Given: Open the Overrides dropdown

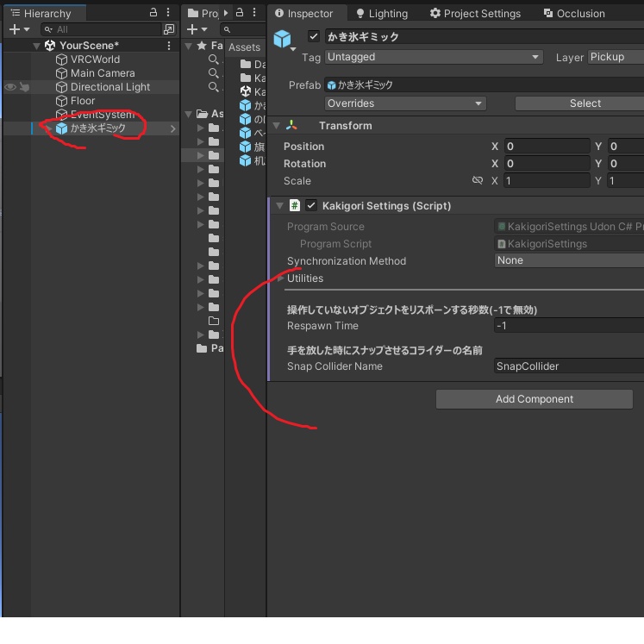Looking at the screenshot, I should coord(405,103).
